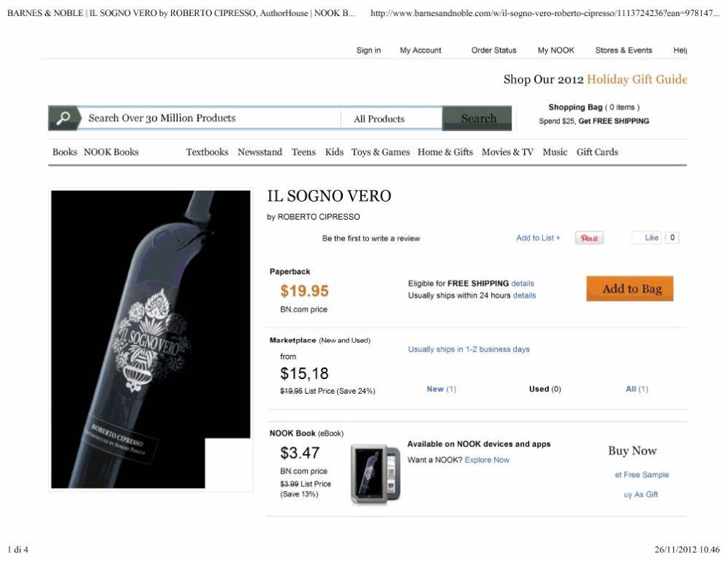Open the Holiday Gift Guide link
Screen dimensions: 728x561
[x=637, y=79]
